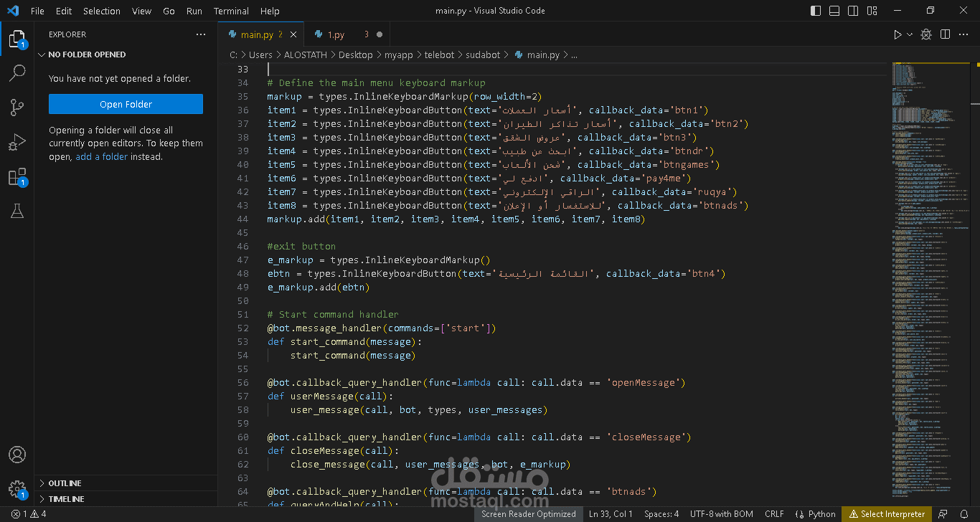This screenshot has width=980, height=522.
Task: Open the Terminal menu
Action: (231, 11)
